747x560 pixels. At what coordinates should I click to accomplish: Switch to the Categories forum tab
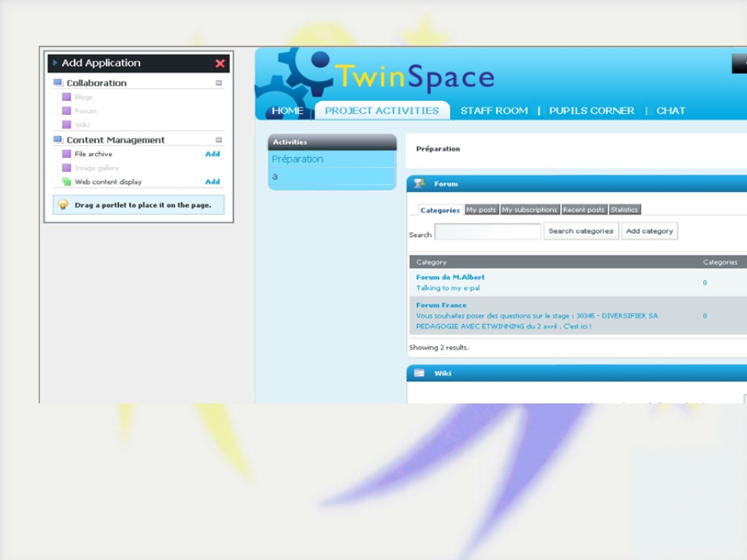point(440,210)
